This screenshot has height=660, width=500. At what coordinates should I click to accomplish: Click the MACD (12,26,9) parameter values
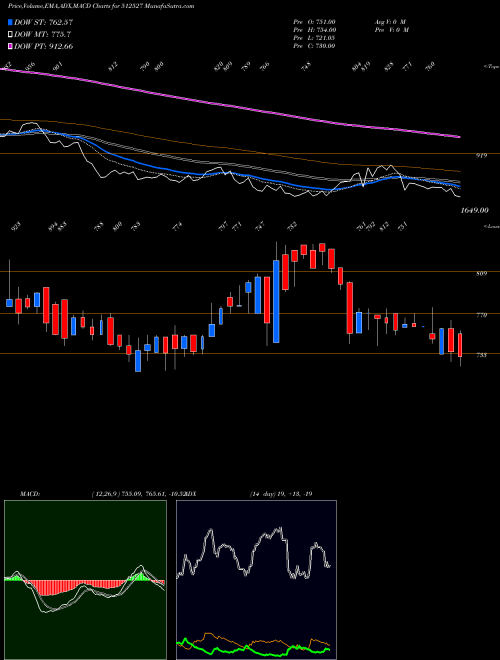point(137,494)
